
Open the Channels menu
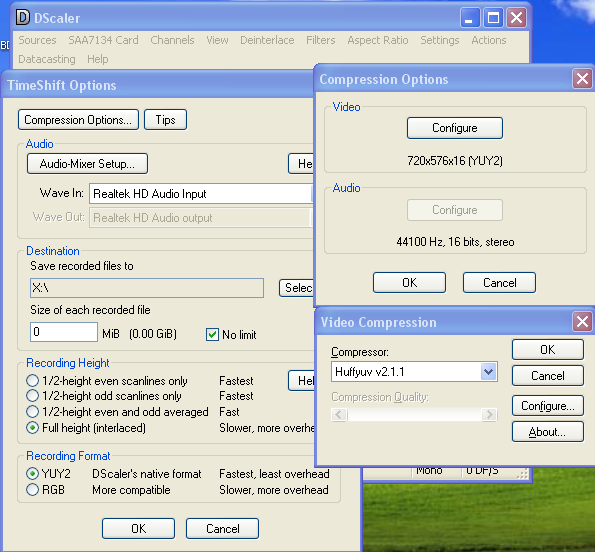click(x=172, y=40)
